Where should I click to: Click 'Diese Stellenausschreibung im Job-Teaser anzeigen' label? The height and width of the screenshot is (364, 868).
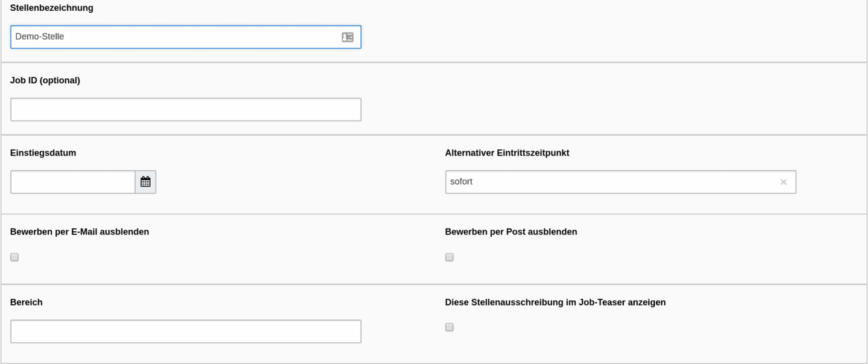pos(555,303)
